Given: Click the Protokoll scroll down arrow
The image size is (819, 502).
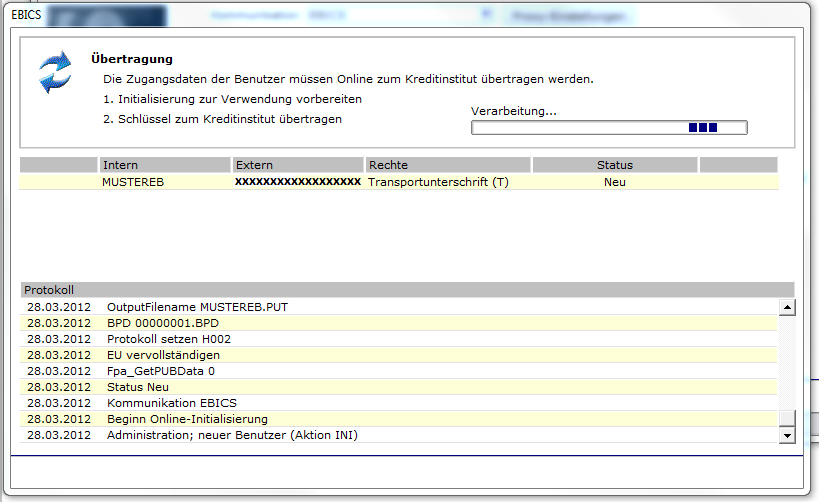Looking at the screenshot, I should coord(787,435).
